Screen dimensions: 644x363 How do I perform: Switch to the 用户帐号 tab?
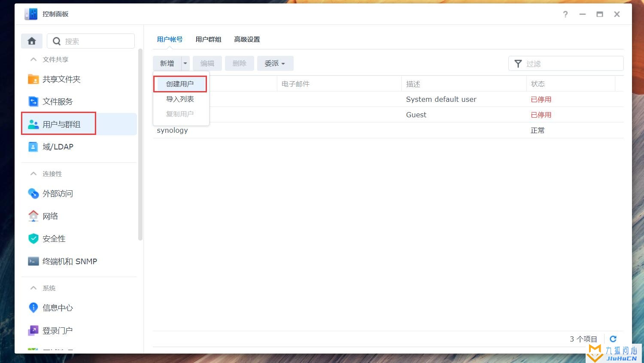pos(170,39)
